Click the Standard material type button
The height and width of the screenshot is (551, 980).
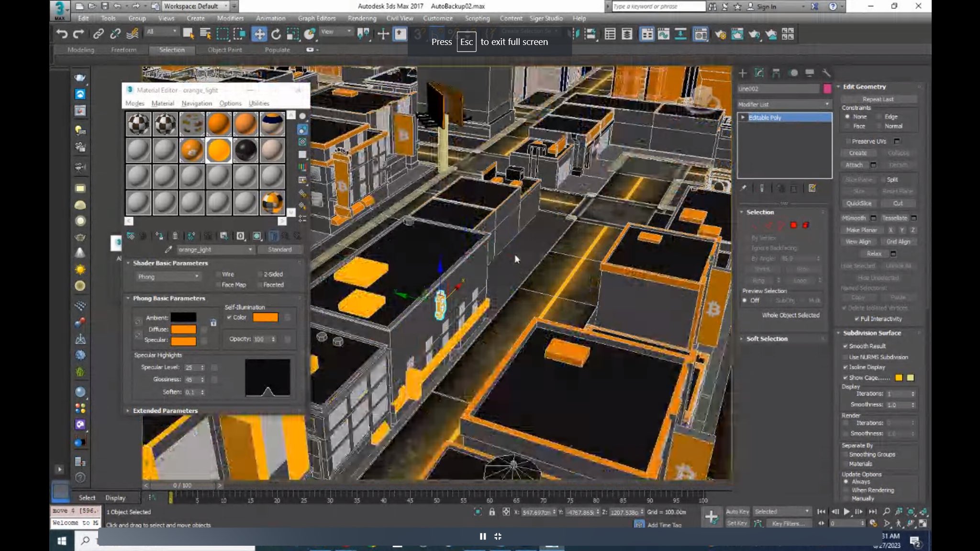click(x=280, y=249)
